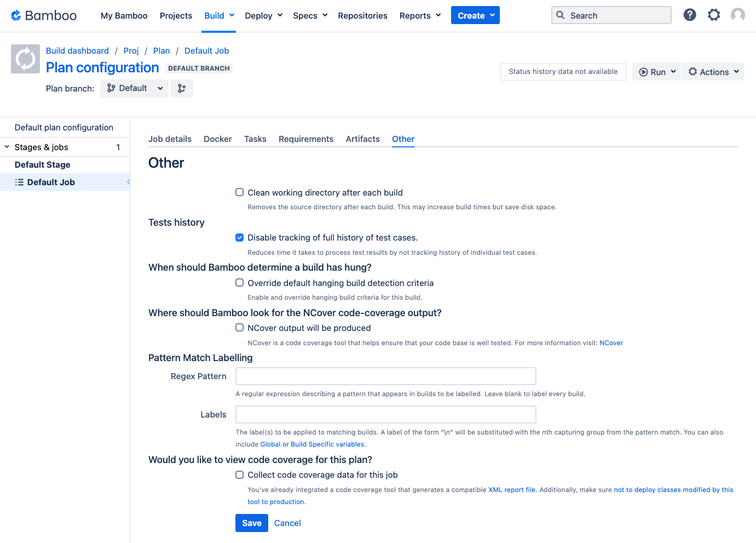Screen dimensions: 756x543
Task: Enable Collect code coverage data for this job
Action: coord(239,475)
